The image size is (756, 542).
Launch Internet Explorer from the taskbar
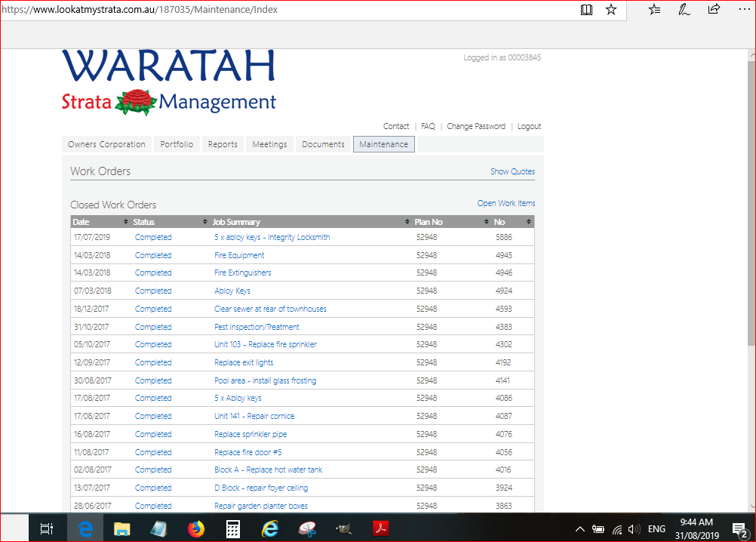pos(270,529)
